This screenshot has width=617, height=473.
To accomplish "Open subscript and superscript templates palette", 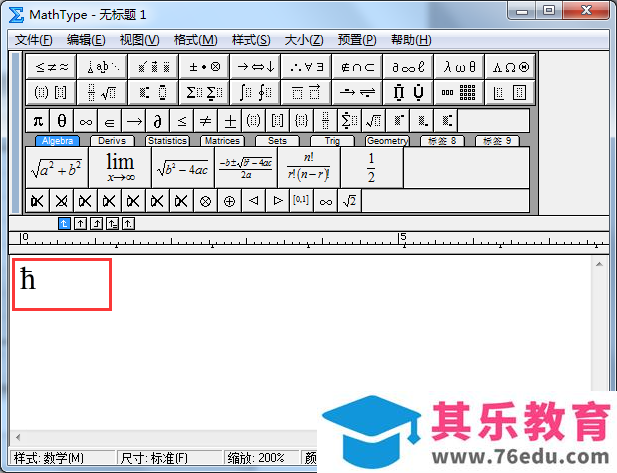I will [153, 92].
